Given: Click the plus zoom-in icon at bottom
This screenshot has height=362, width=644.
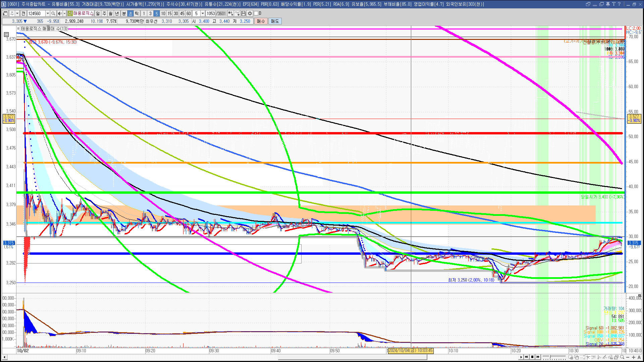Looking at the screenshot, I should (634, 357).
